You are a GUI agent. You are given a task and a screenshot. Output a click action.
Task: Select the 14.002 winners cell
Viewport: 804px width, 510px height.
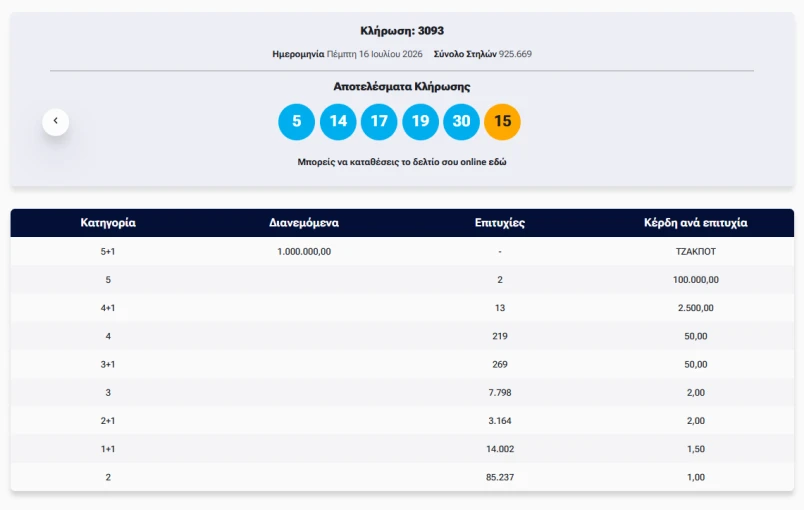[x=500, y=449]
